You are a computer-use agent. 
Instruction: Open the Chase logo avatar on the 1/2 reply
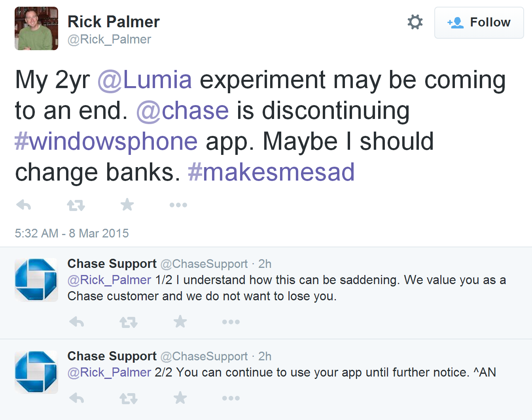(36, 280)
